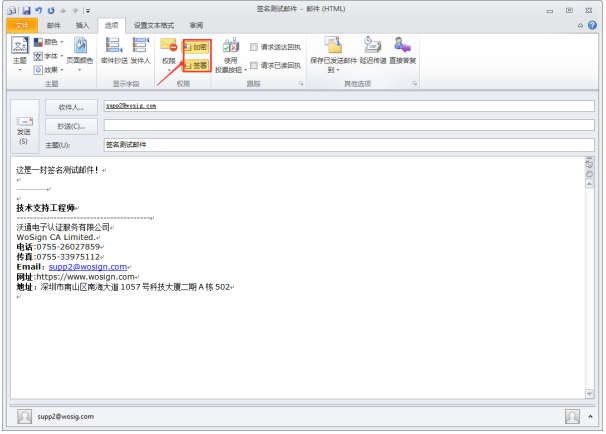606x434 pixels.
Task: Enable 请求已读回执 read receipt checkbox
Action: tap(255, 65)
